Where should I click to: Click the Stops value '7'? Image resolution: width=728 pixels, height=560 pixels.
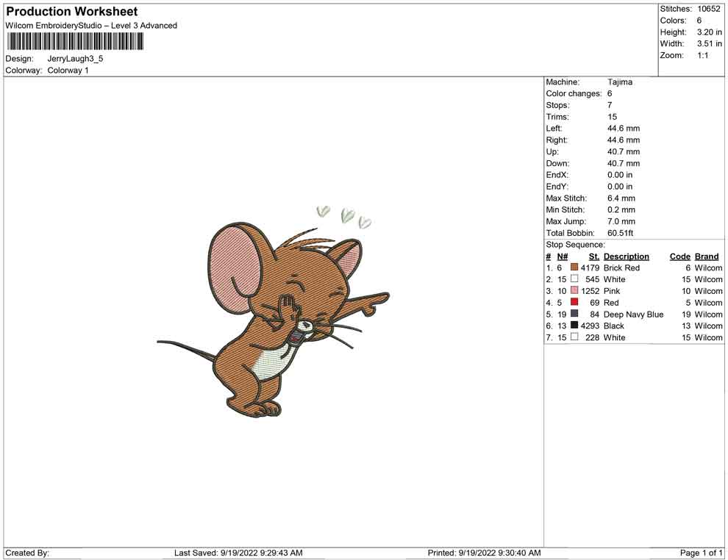tap(610, 105)
